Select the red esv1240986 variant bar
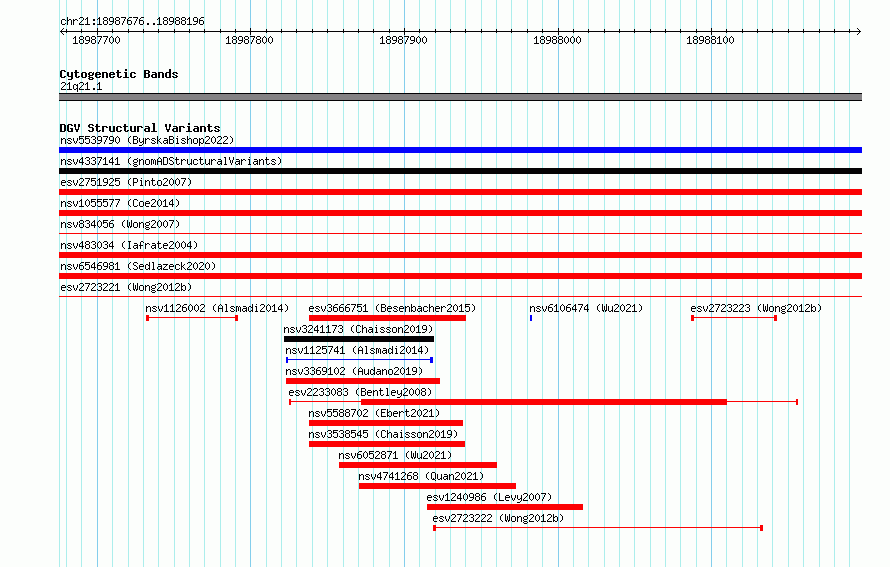 click(505, 507)
